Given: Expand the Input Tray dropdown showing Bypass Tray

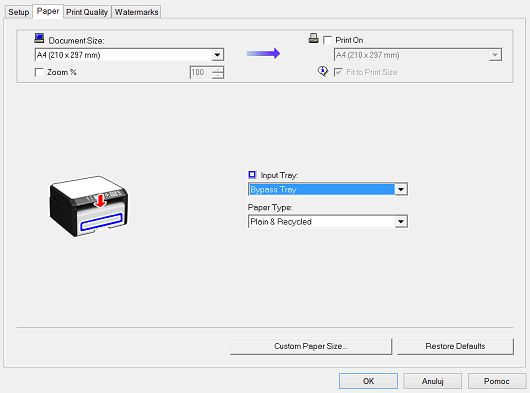Looking at the screenshot, I should 328,189.
